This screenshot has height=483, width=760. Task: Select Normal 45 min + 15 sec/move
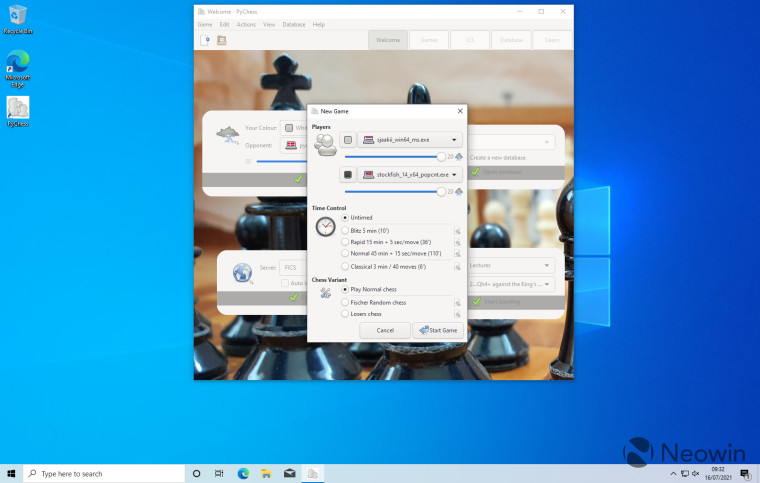click(391, 253)
